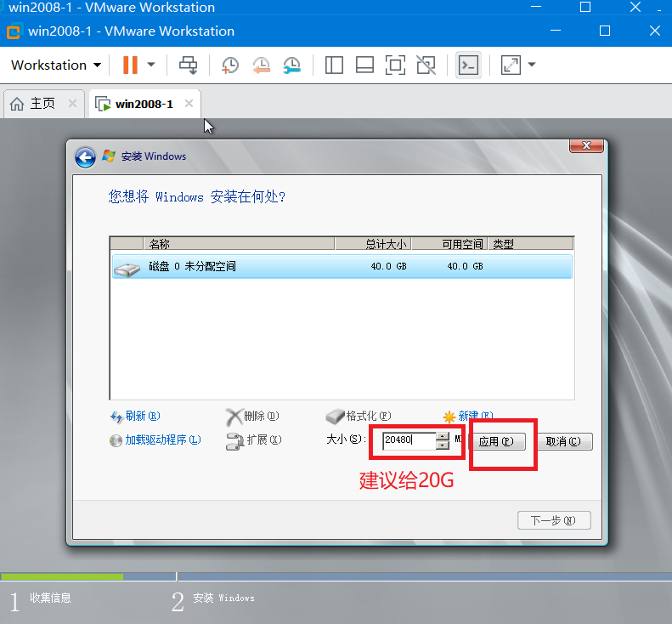
Task: Close the win2008-1 tab
Action: pyautogui.click(x=189, y=104)
